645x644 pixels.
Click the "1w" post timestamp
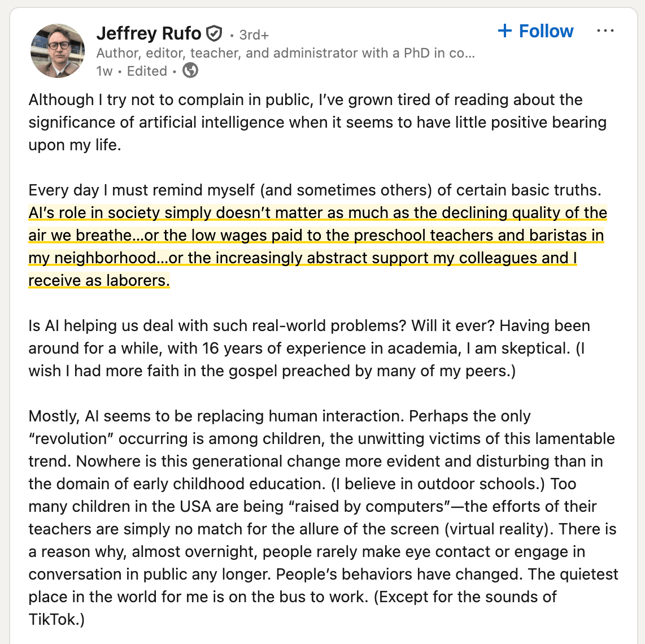[104, 71]
